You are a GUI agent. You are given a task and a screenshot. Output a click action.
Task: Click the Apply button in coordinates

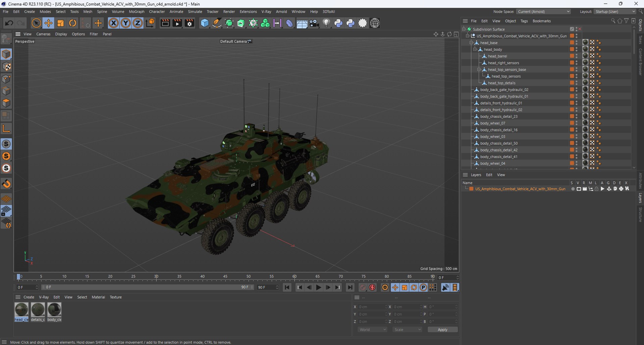[x=442, y=330]
